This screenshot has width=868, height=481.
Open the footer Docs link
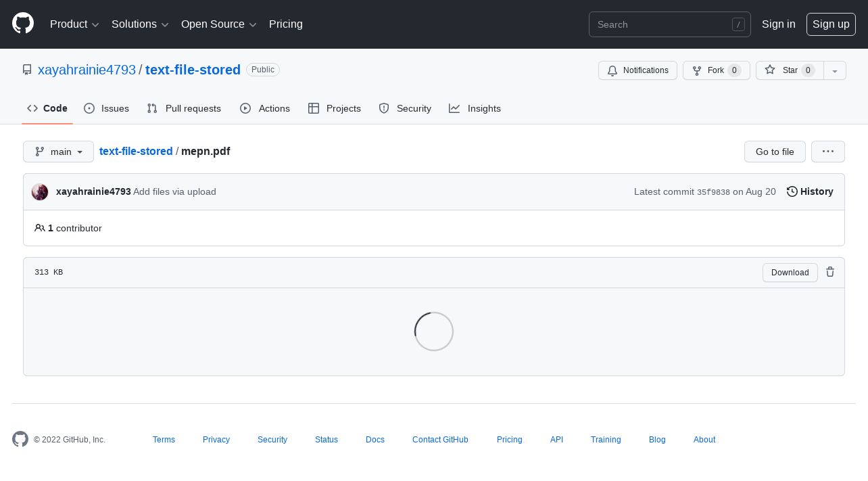click(x=375, y=440)
